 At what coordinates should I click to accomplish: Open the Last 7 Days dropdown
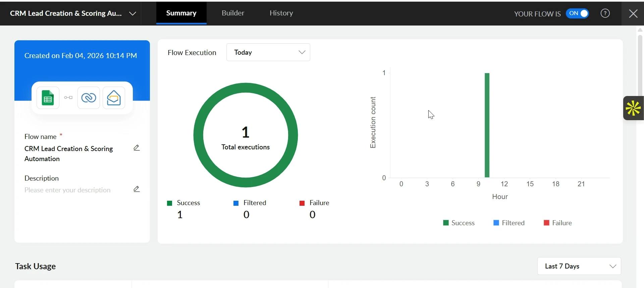click(579, 266)
